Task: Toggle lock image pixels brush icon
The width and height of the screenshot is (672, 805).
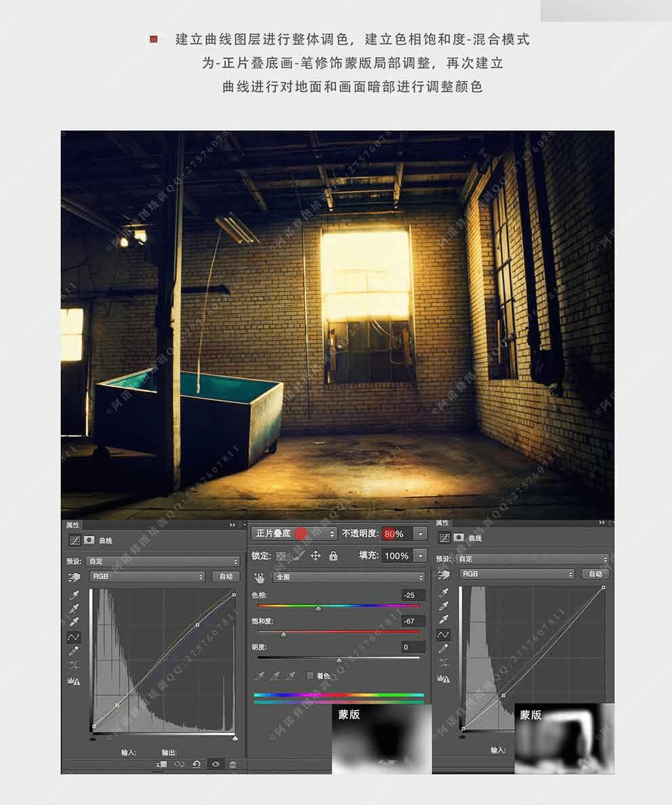Action: coord(299,556)
